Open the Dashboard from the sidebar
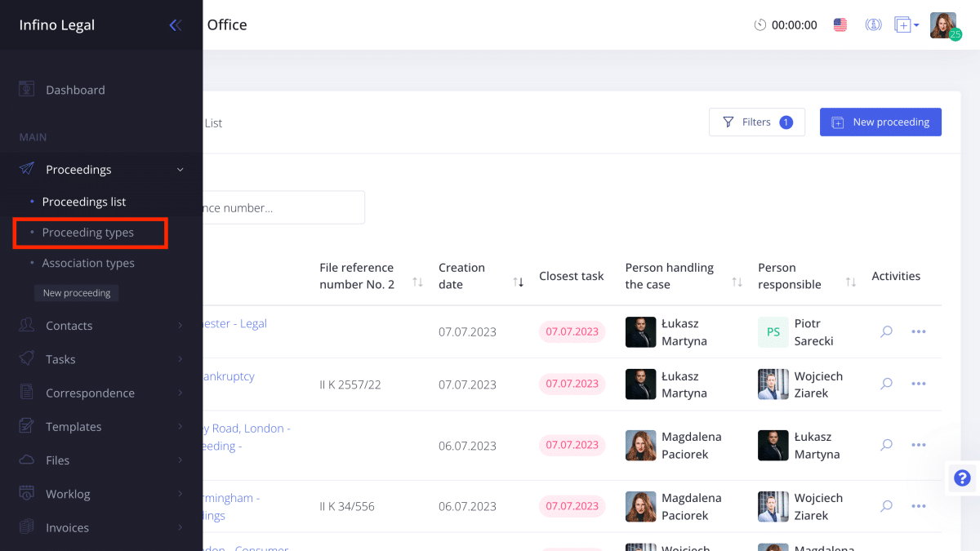The width and height of the screenshot is (980, 551). coord(77,89)
